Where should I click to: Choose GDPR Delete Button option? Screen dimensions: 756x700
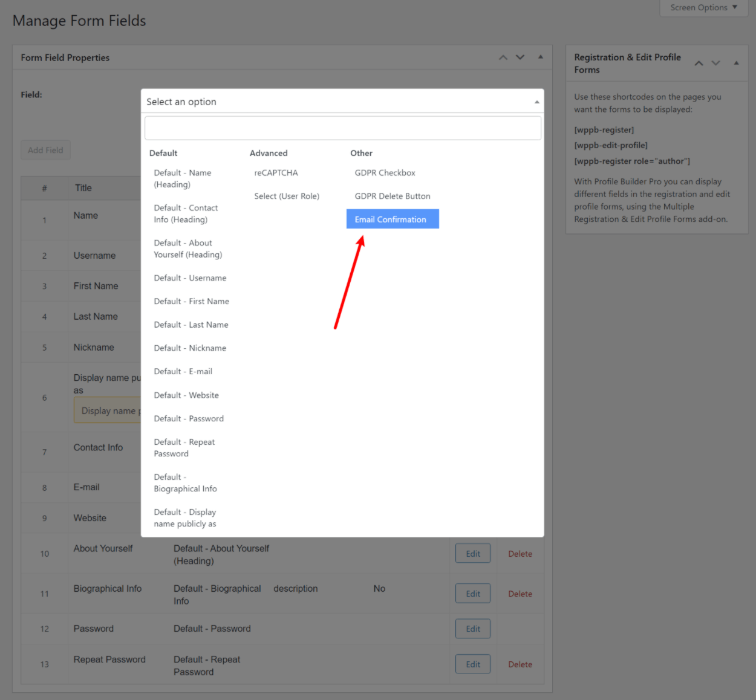point(392,196)
